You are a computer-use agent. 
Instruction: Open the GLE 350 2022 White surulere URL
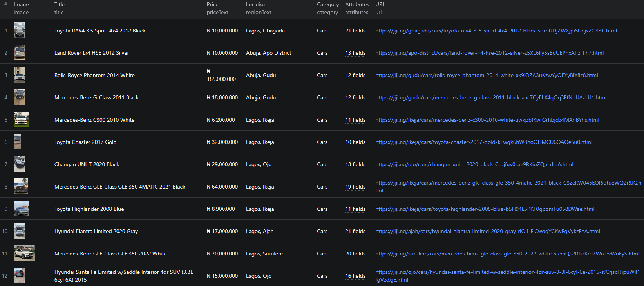pos(507,254)
